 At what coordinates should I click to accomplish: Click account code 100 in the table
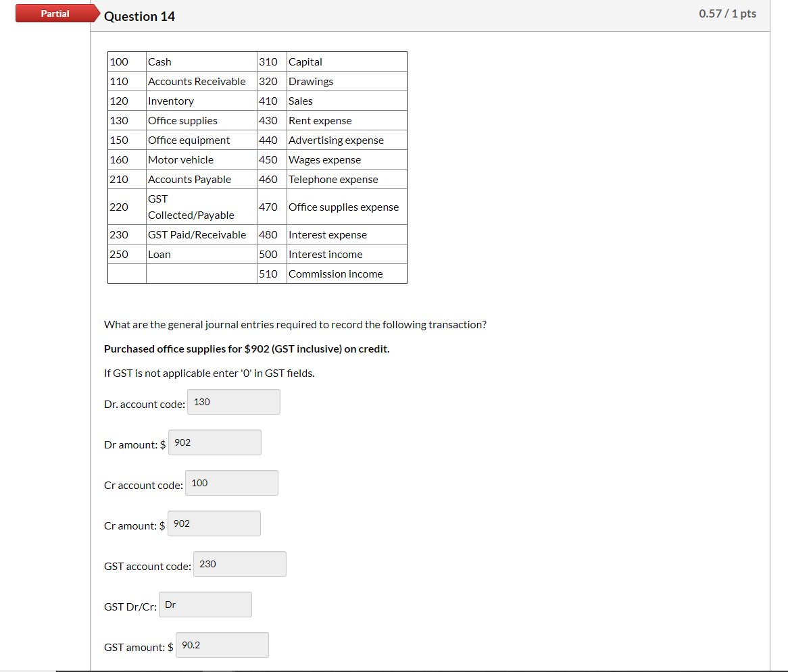[126, 61]
